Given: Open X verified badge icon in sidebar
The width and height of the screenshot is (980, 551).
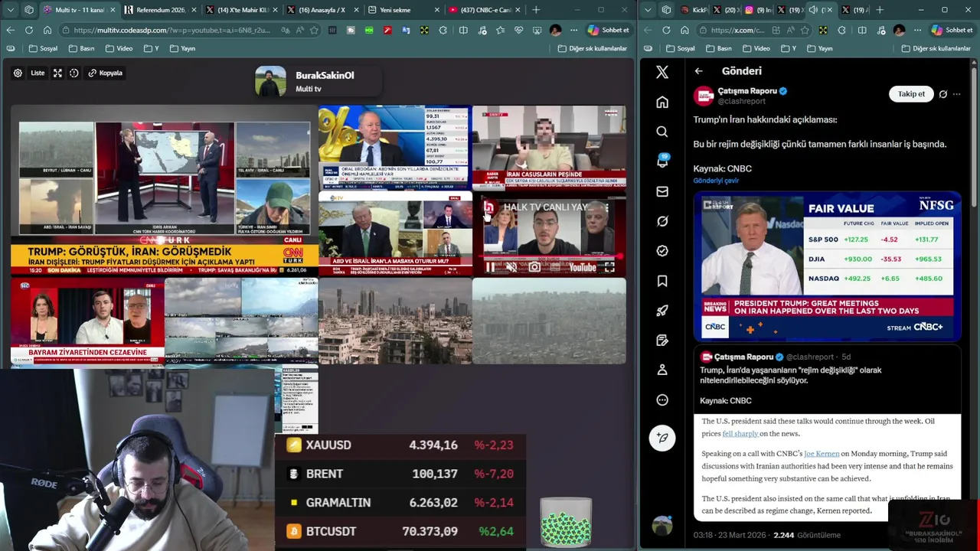Looking at the screenshot, I should [x=662, y=251].
